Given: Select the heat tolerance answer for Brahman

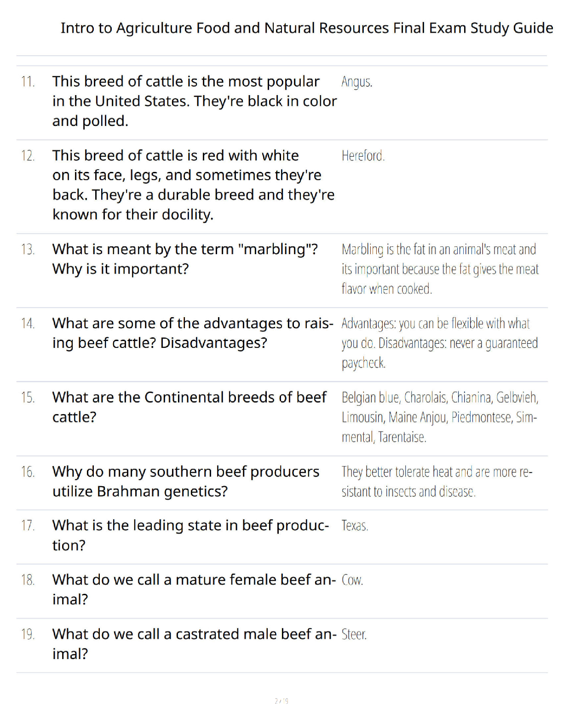Looking at the screenshot, I should point(437,482).
